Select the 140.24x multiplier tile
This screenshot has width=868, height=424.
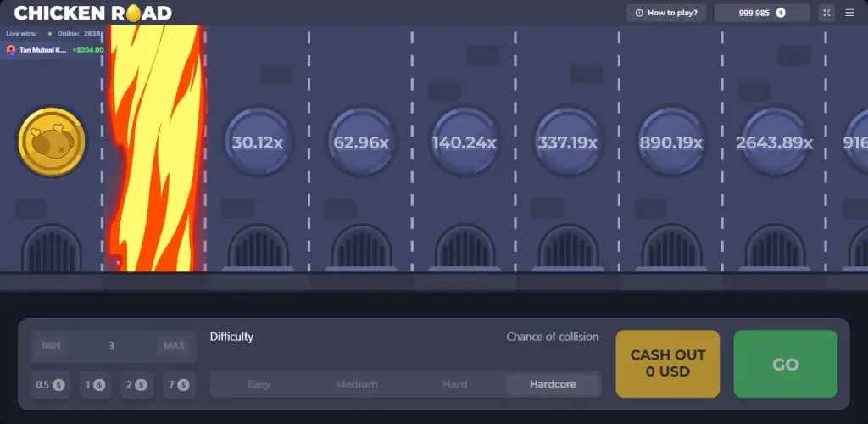point(464,142)
